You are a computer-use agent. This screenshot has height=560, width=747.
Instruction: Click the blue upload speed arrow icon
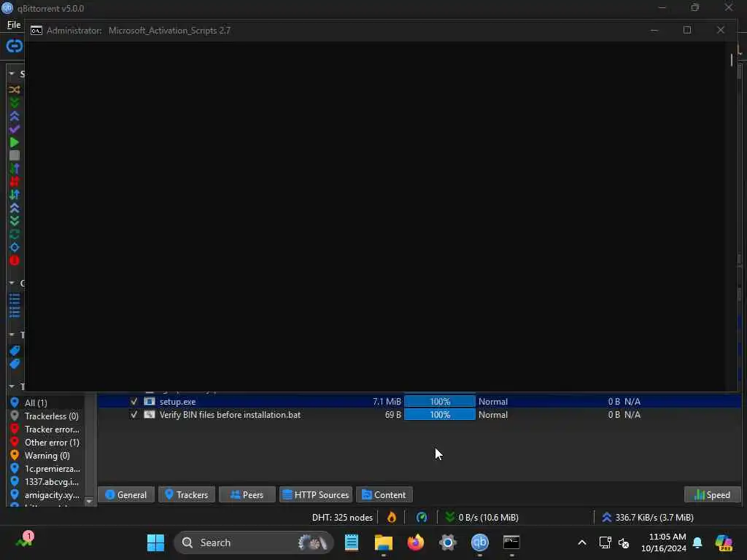pyautogui.click(x=606, y=517)
